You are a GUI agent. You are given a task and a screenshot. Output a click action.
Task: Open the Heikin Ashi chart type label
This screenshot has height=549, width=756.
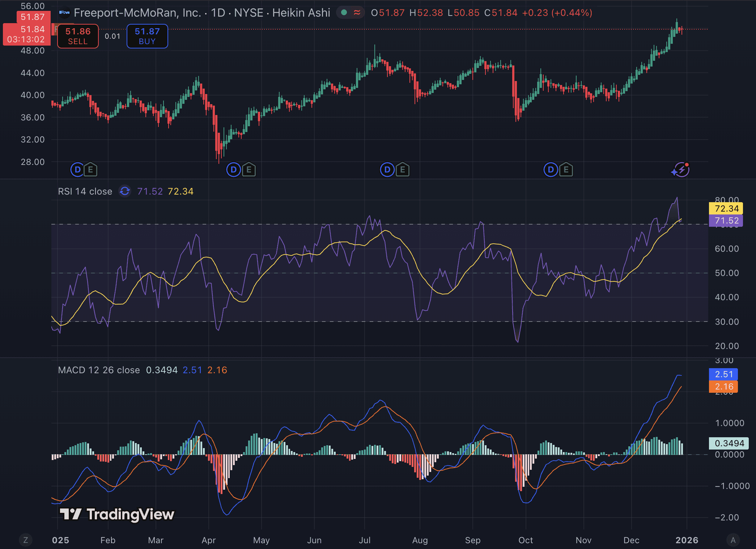coord(301,13)
